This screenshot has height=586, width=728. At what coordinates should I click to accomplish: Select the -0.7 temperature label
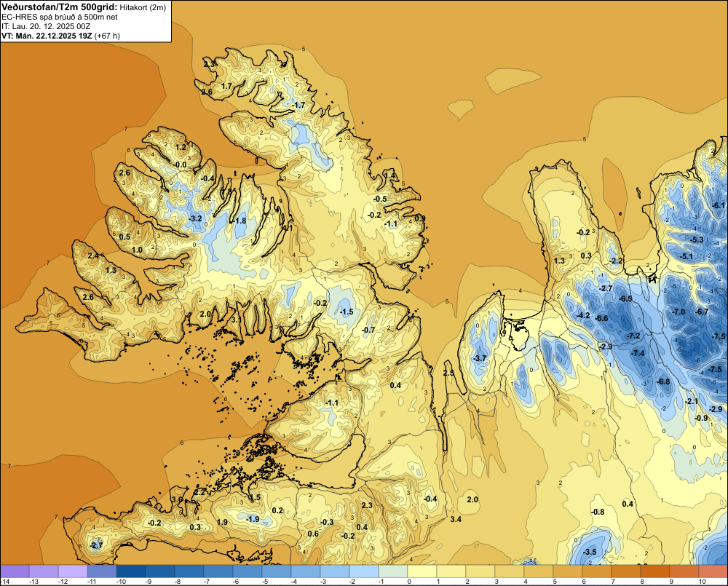(x=368, y=330)
